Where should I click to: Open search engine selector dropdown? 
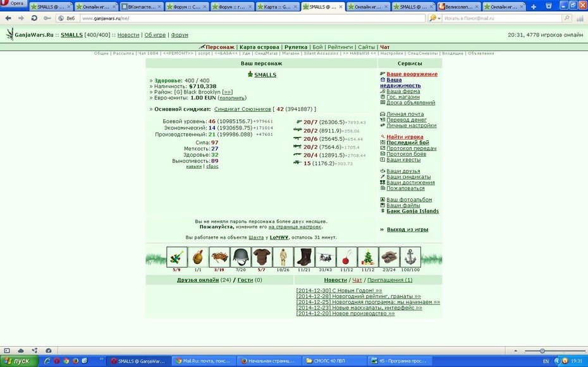click(x=434, y=18)
